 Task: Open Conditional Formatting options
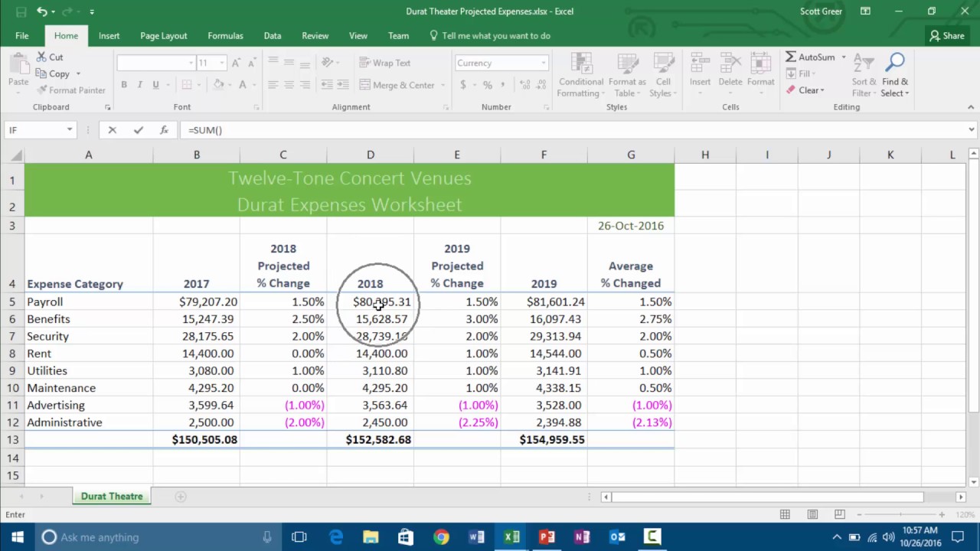(x=581, y=76)
